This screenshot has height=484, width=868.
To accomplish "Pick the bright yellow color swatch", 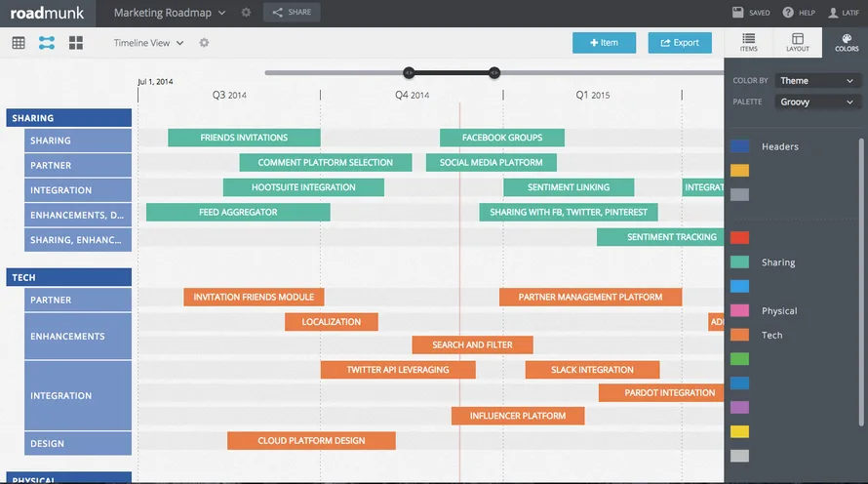I will [x=739, y=431].
